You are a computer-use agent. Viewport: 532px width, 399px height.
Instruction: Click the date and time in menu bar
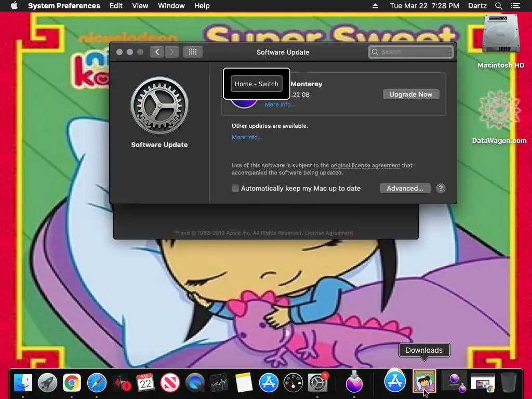tap(424, 6)
